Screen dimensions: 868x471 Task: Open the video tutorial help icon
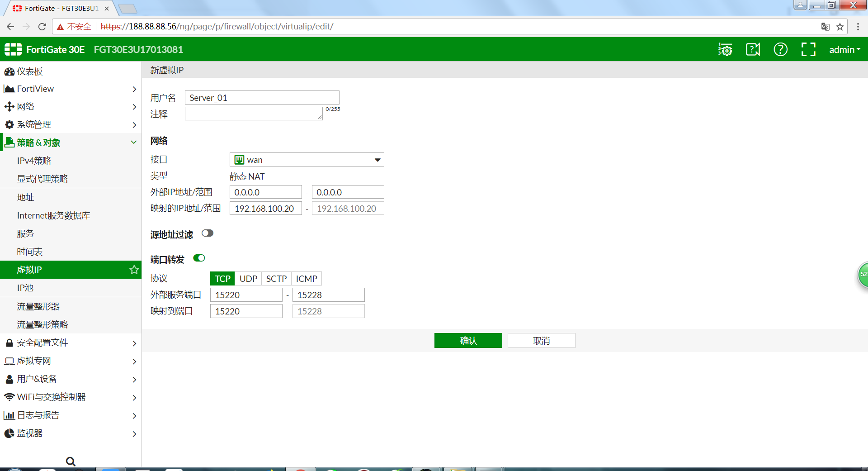pos(753,49)
